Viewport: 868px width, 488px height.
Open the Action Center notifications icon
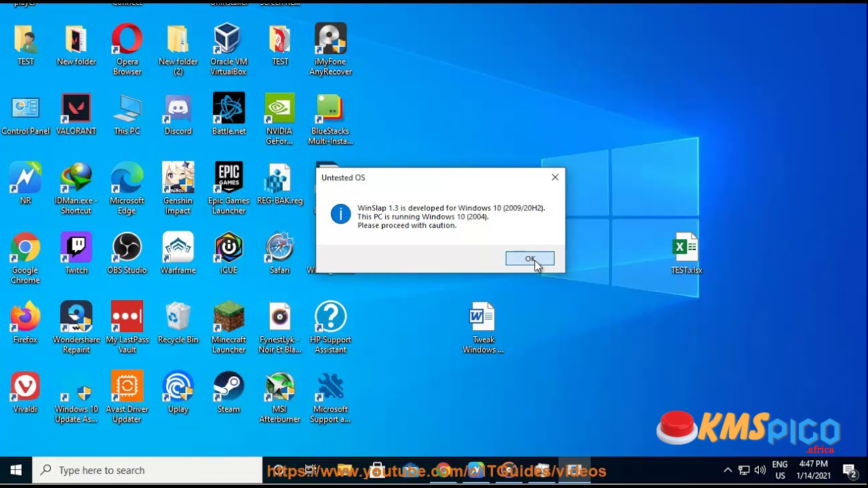pyautogui.click(x=850, y=470)
